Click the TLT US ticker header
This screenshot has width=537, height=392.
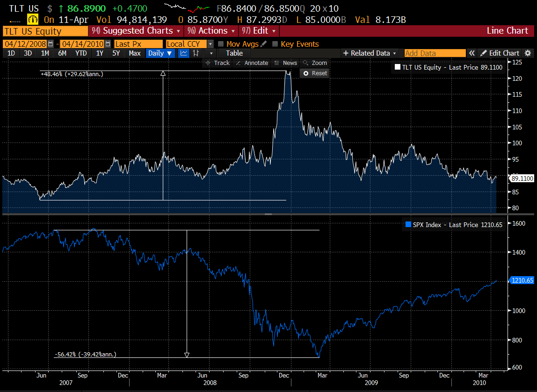pyautogui.click(x=24, y=8)
